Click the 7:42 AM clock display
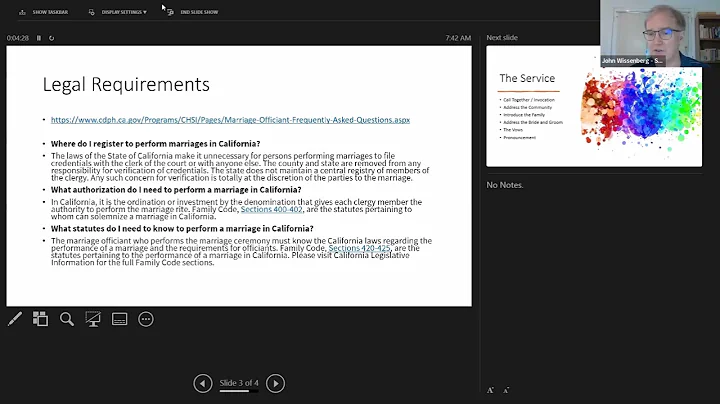720x404 pixels. click(x=458, y=38)
